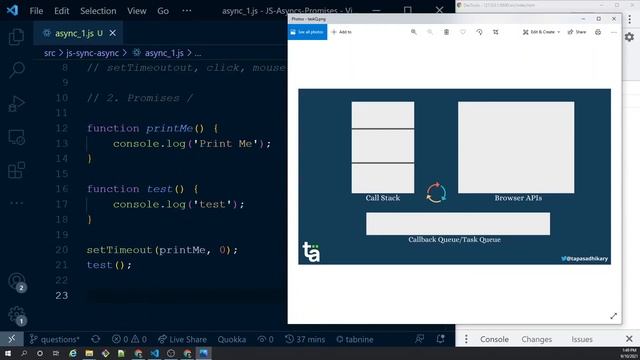640x360 pixels.
Task: Click the setTimeout call on line 20
Action: tap(162, 250)
